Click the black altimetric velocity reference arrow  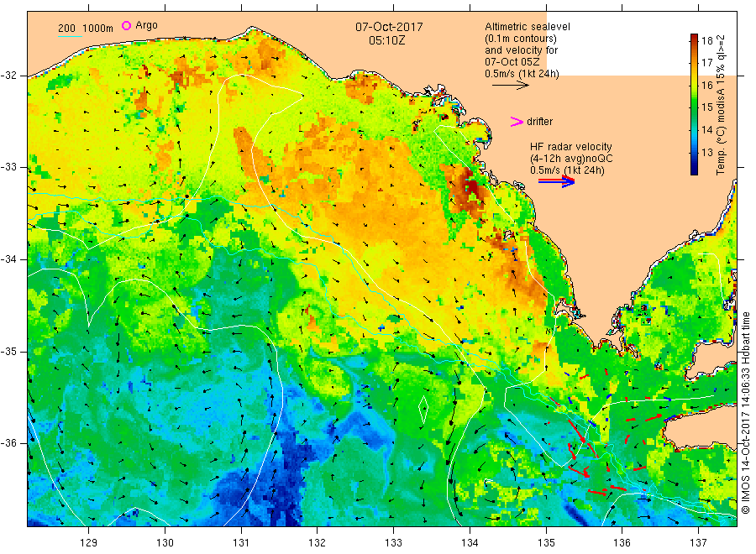510,86
